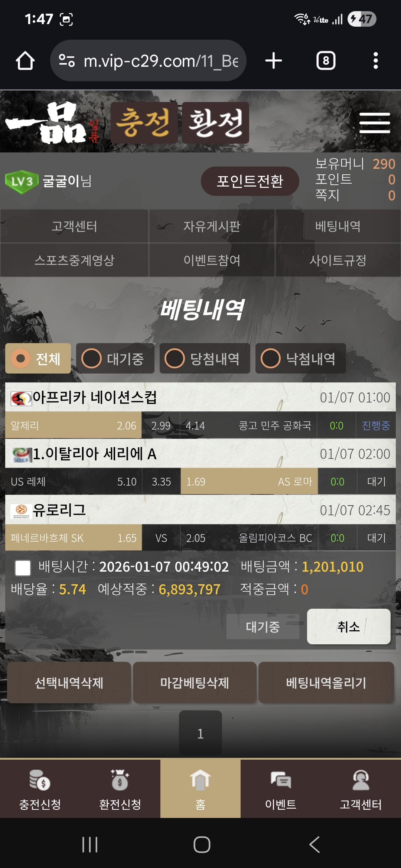
Task: Tap the 환전신청 money bag icon
Action: [120, 780]
